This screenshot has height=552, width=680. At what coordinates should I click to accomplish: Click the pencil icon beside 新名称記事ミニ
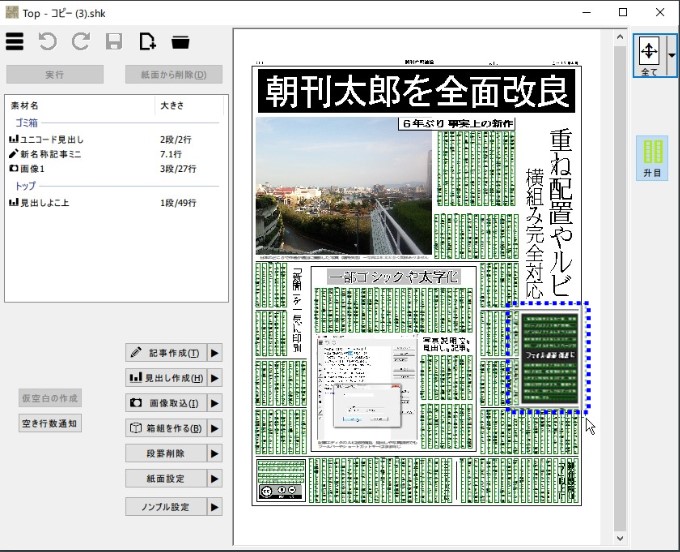tap(13, 154)
